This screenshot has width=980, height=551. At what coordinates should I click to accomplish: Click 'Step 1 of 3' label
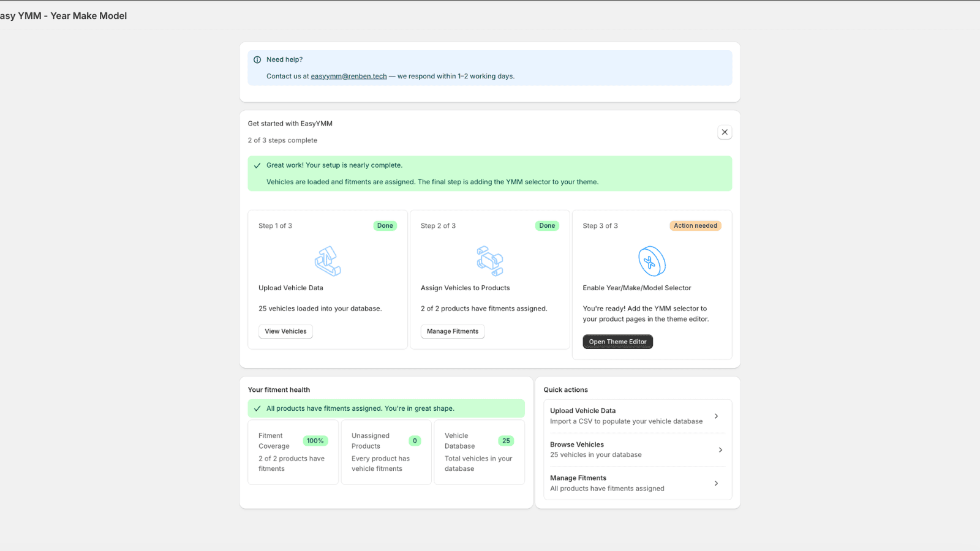[x=275, y=226]
